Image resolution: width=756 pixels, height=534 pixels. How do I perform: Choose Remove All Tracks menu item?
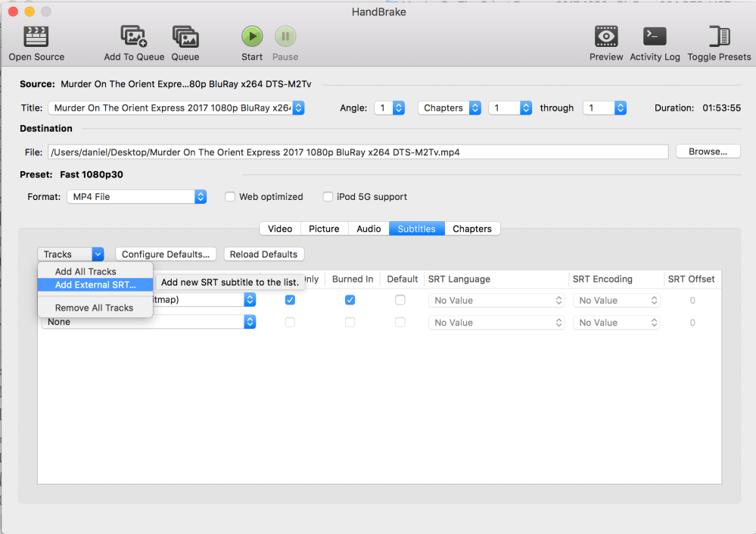(x=95, y=308)
